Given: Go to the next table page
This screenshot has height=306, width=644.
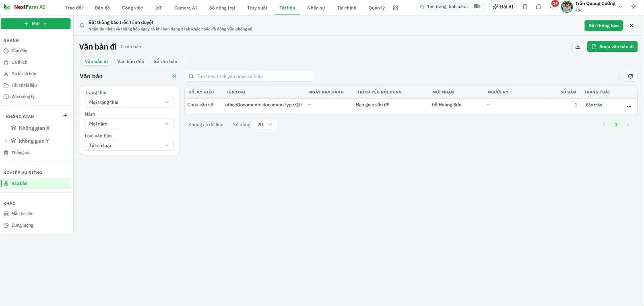Looking at the screenshot, I should [x=628, y=125].
